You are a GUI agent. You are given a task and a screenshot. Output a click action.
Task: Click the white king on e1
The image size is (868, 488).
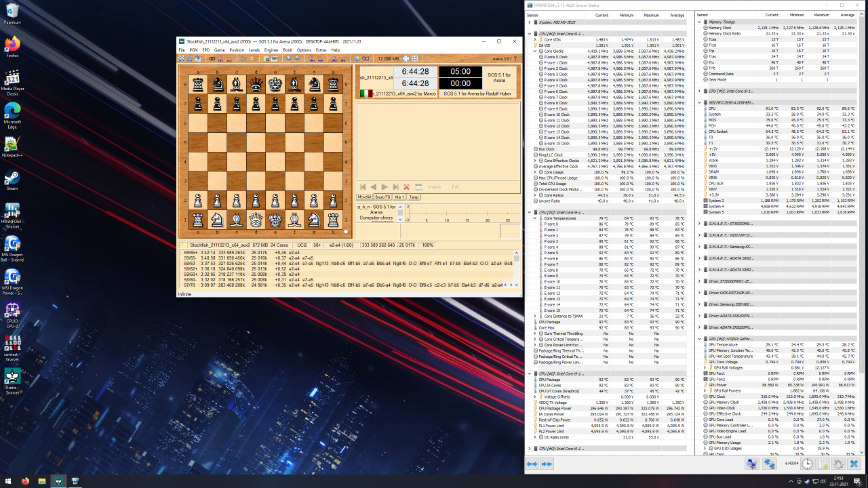tap(275, 219)
